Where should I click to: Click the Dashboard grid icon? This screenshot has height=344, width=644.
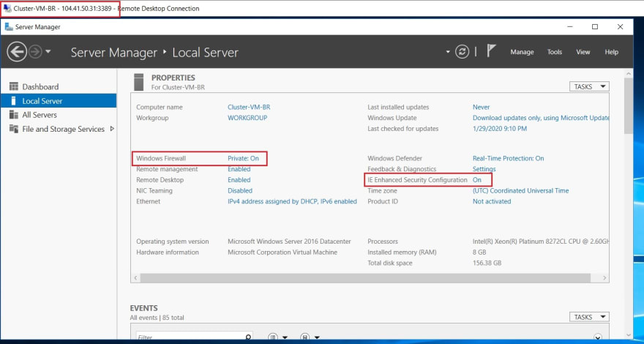point(14,86)
